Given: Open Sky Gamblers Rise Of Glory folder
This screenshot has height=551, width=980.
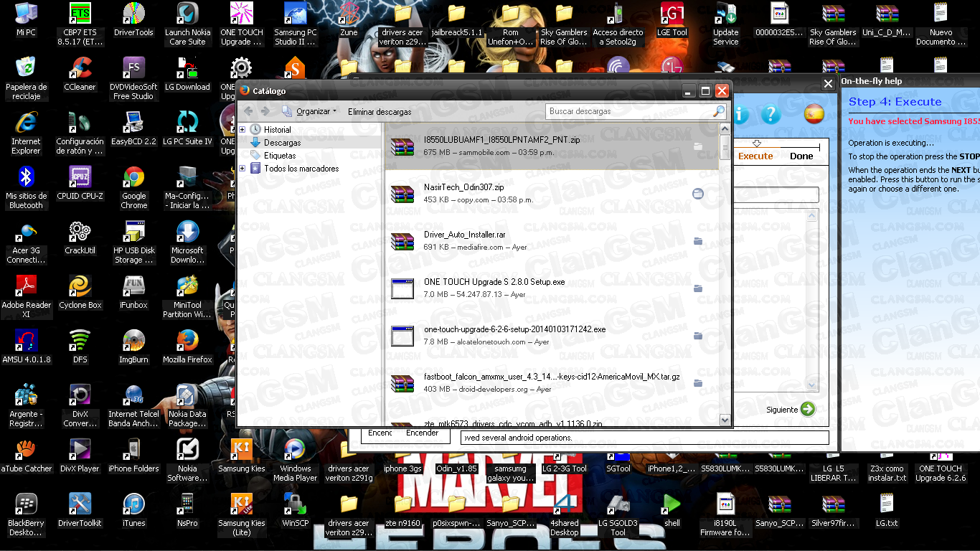Looking at the screenshot, I should pyautogui.click(x=564, y=24).
